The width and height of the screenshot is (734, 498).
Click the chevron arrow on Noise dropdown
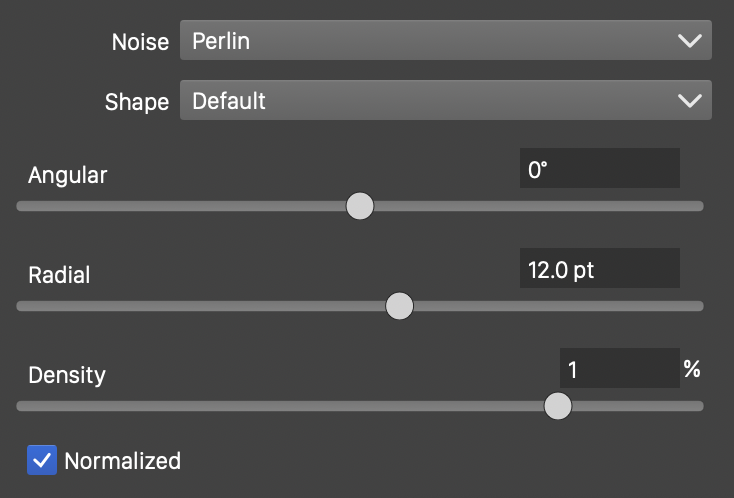[x=689, y=41]
